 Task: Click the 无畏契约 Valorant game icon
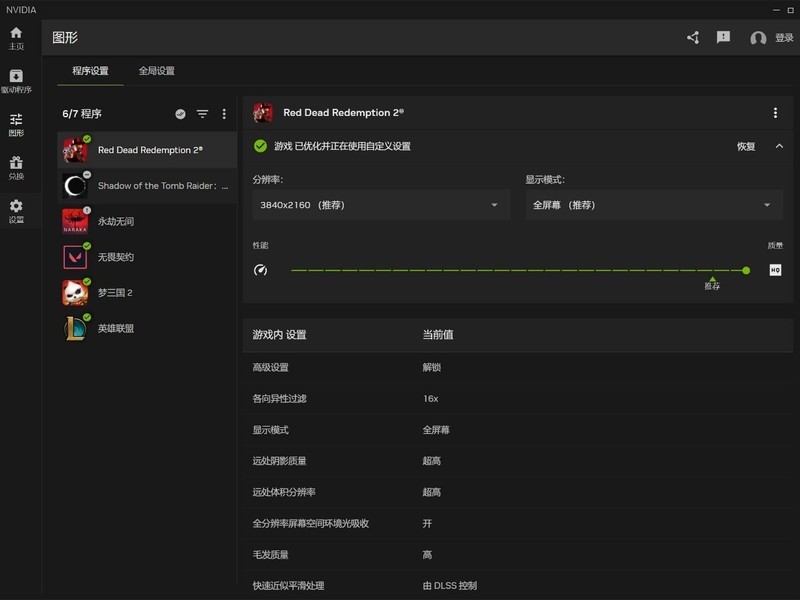(x=75, y=257)
